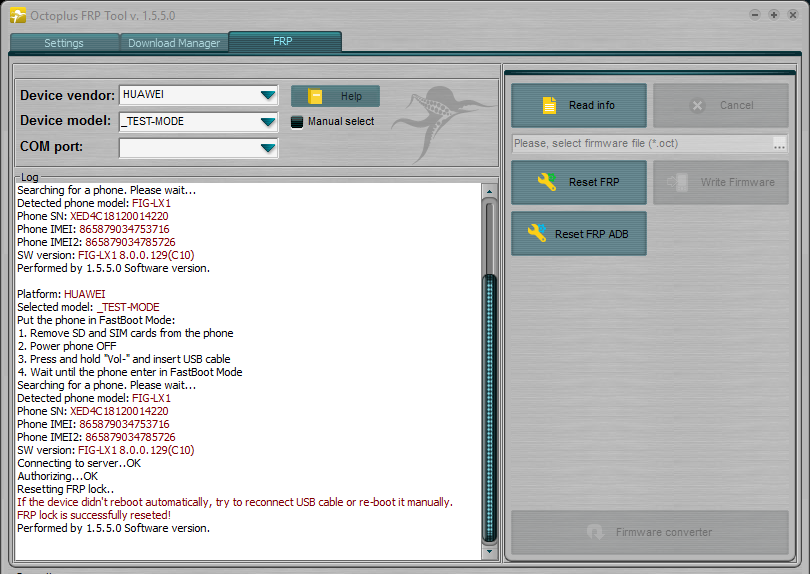
Task: Click the 'Resetting FRP lock..' log line
Action: tap(66, 489)
